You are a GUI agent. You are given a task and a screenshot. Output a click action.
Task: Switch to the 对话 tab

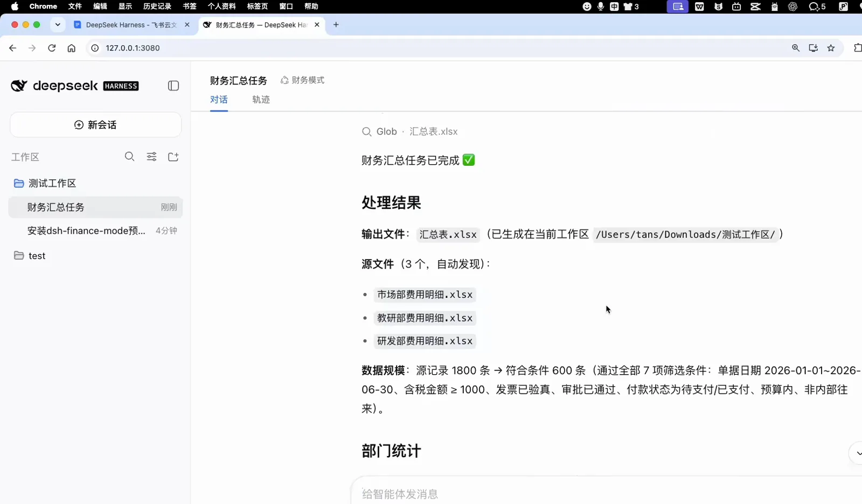coord(219,100)
